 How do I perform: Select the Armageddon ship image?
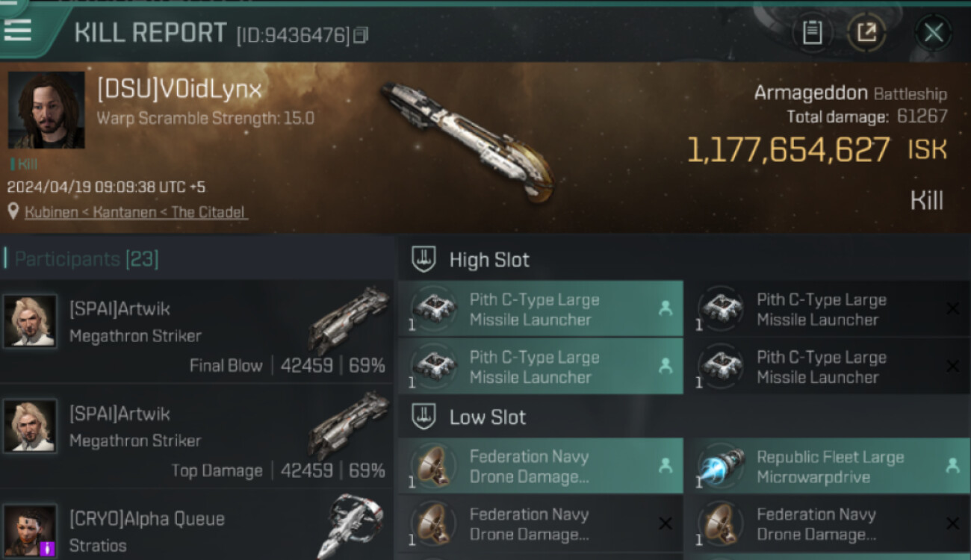point(468,142)
